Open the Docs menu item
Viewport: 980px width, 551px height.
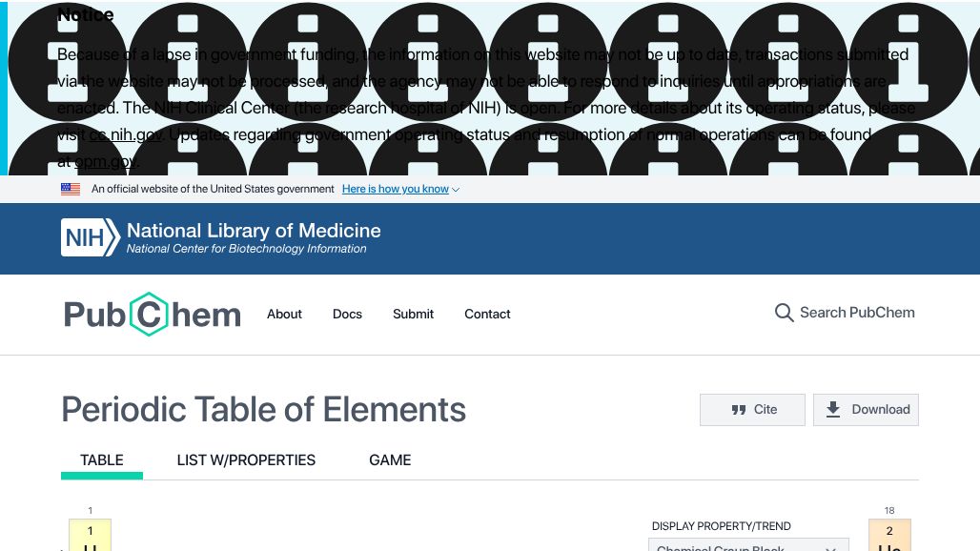click(347, 314)
